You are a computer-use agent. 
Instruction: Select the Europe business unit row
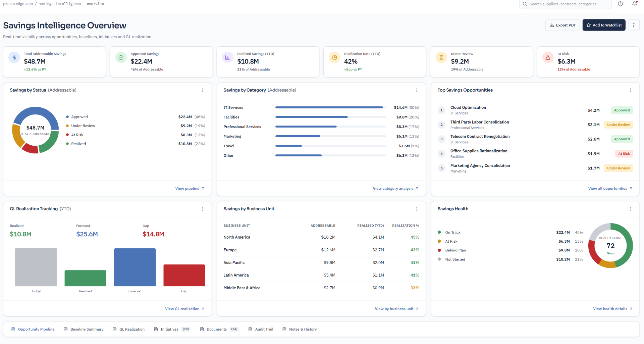(x=321, y=250)
